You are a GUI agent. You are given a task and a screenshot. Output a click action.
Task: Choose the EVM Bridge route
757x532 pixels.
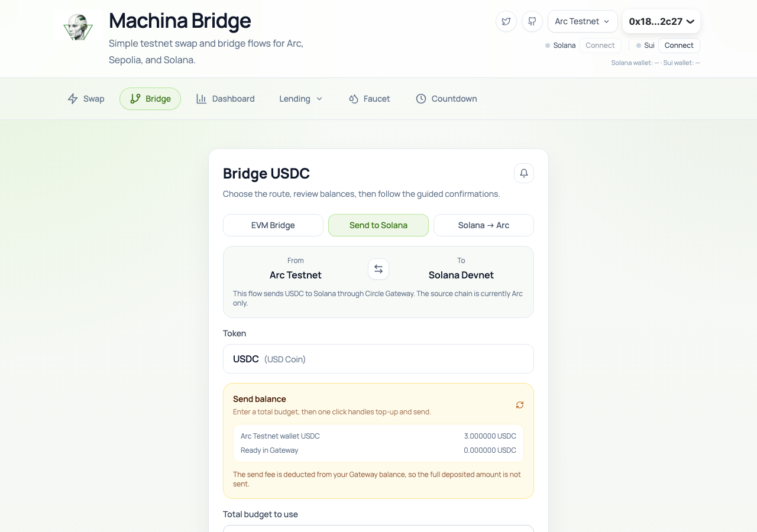coord(273,225)
